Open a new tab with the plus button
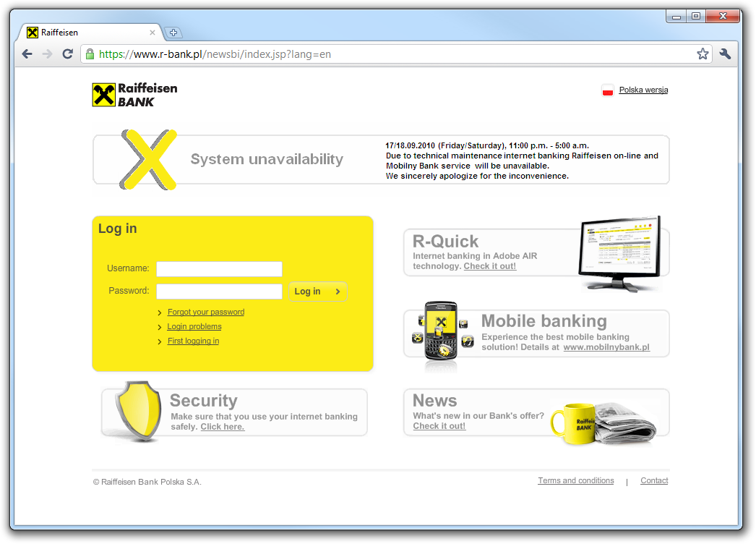This screenshot has width=756, height=544. pyautogui.click(x=173, y=33)
